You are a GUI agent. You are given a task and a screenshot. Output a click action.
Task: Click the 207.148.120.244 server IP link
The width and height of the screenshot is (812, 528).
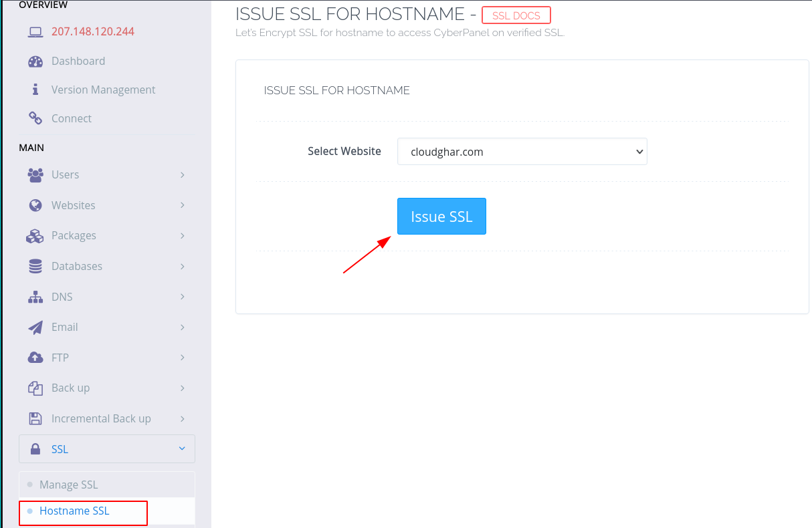pos(93,31)
